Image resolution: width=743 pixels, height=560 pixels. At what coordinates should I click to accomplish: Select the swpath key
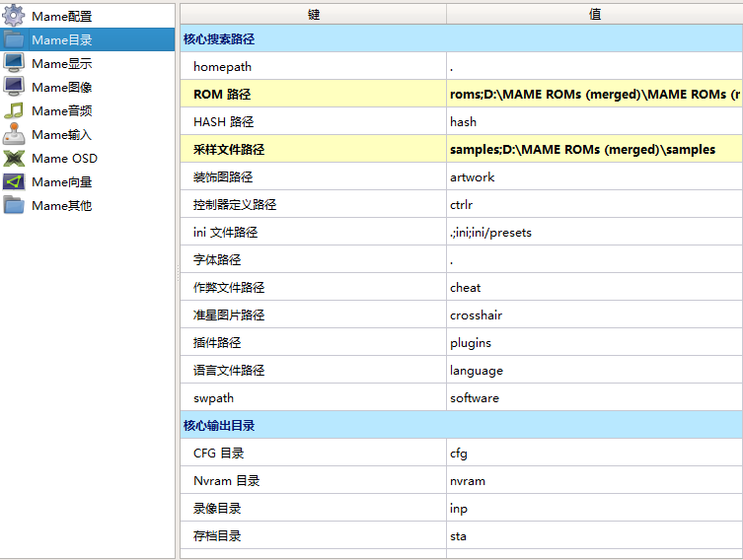click(x=313, y=397)
